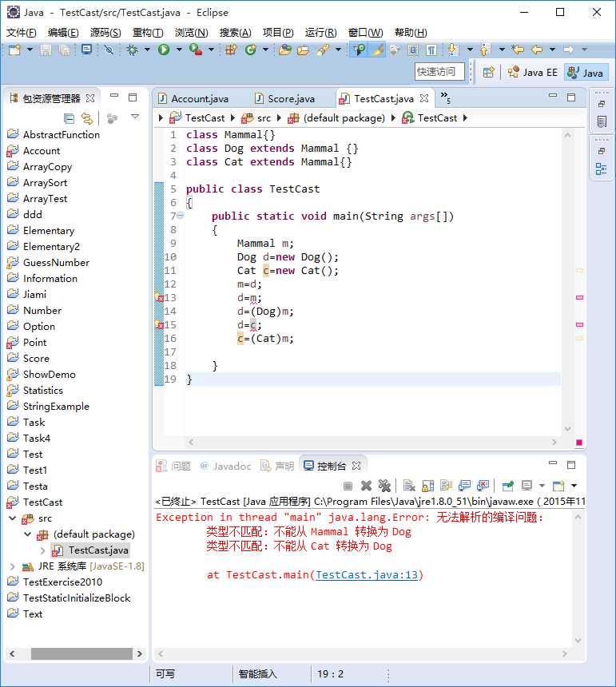This screenshot has width=616, height=687.
Task: Collapse the src folder in Package Explorer
Action: pyautogui.click(x=13, y=518)
